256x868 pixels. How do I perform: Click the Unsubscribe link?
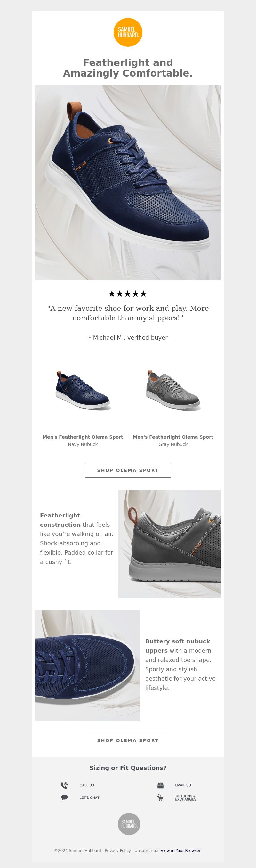click(x=146, y=850)
